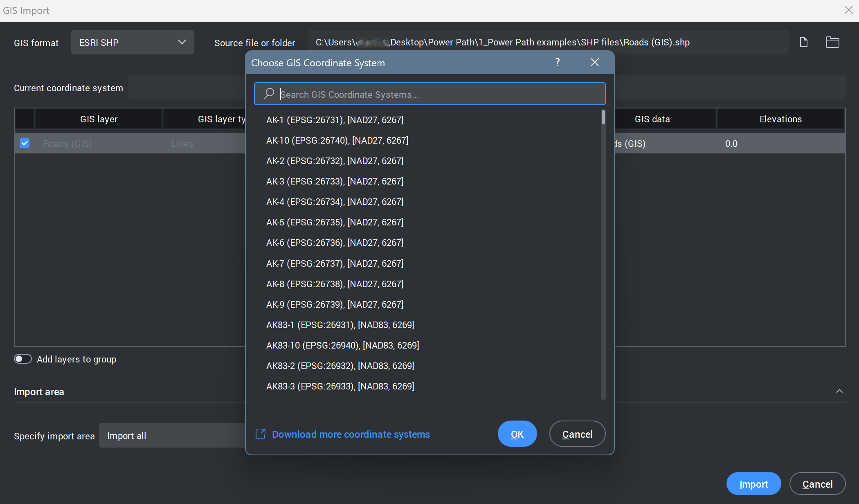Close the GIS Import window
The width and height of the screenshot is (859, 504).
click(848, 10)
